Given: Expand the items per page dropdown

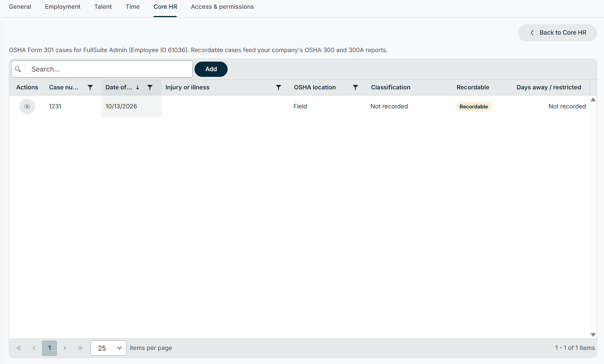Looking at the screenshot, I should [108, 348].
